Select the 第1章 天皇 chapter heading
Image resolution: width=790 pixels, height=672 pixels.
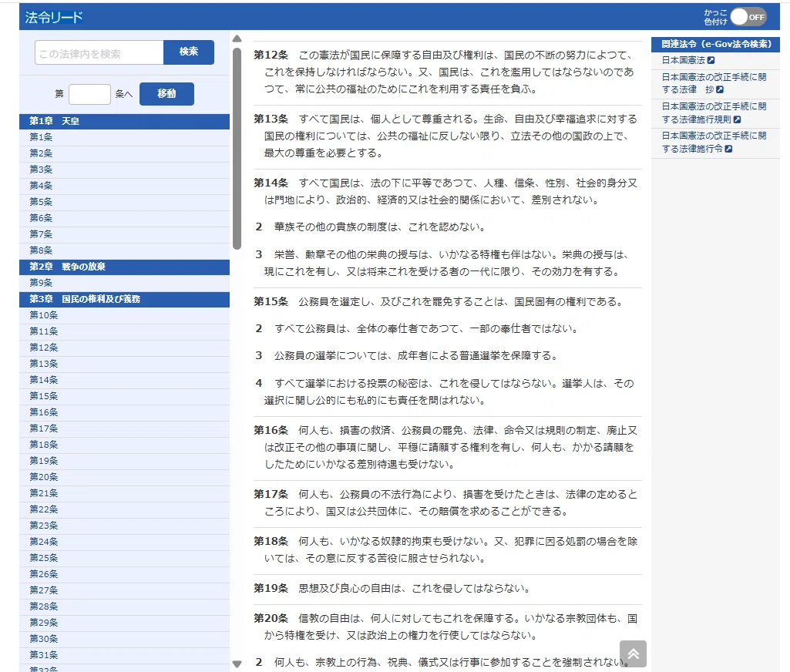(x=124, y=121)
